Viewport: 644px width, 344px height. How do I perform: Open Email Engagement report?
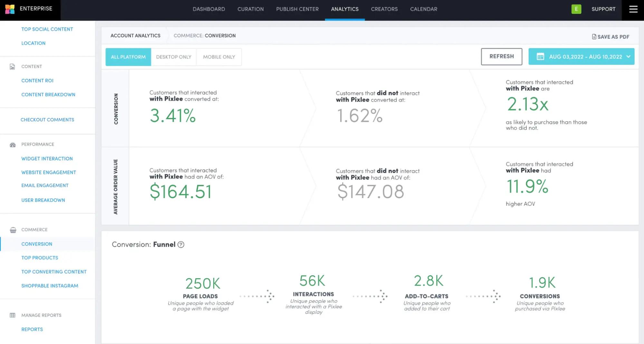tap(45, 185)
